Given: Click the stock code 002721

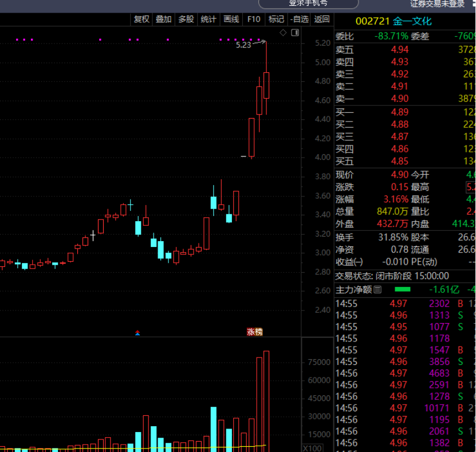Looking at the screenshot, I should coord(372,21).
